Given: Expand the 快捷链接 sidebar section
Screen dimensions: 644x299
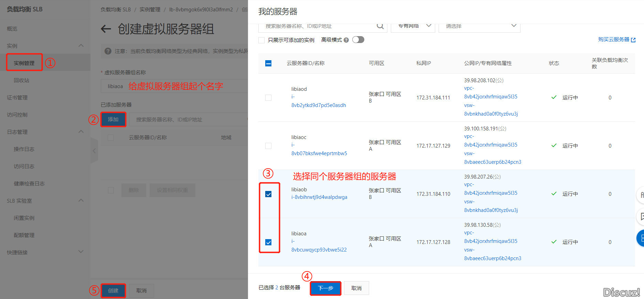Looking at the screenshot, I should pos(81,252).
